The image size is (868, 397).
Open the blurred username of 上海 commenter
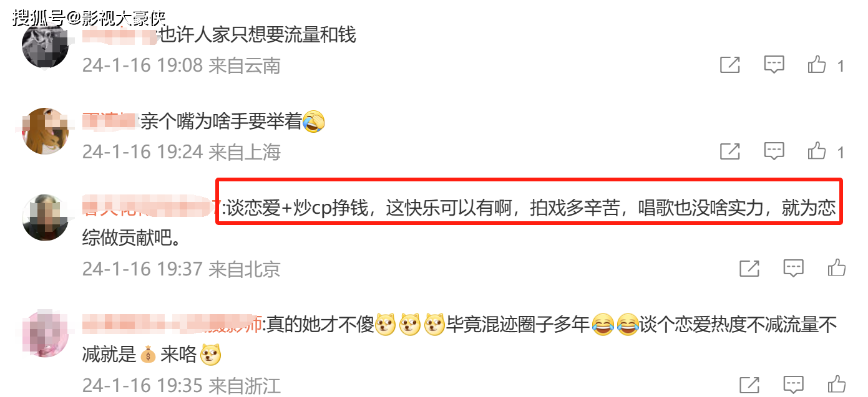click(109, 121)
